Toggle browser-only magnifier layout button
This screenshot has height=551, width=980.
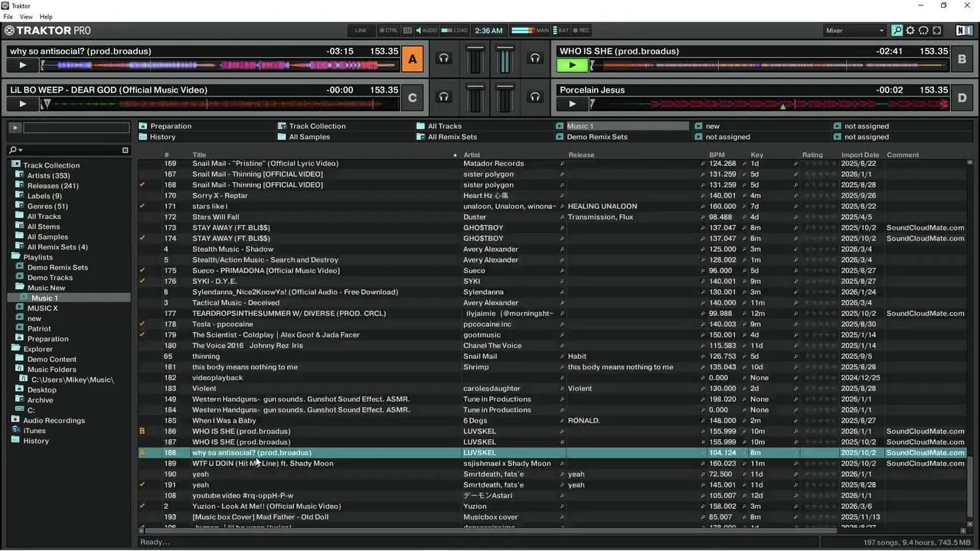coord(897,31)
